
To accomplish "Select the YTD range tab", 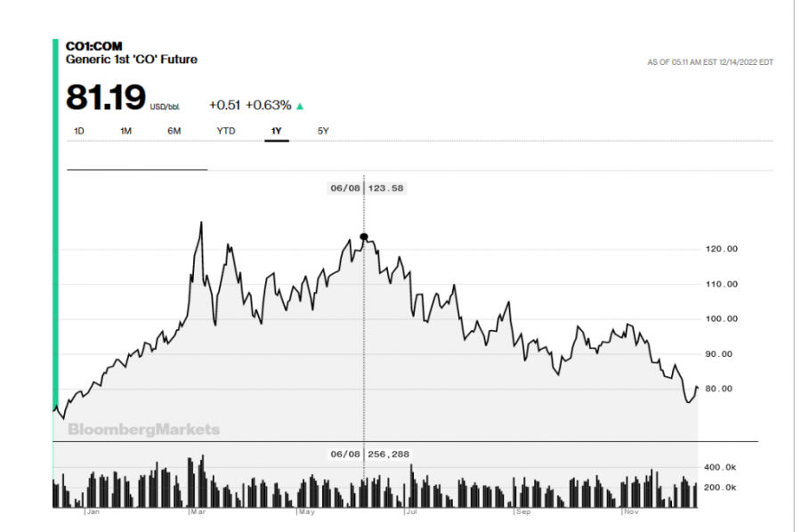I will click(x=226, y=131).
